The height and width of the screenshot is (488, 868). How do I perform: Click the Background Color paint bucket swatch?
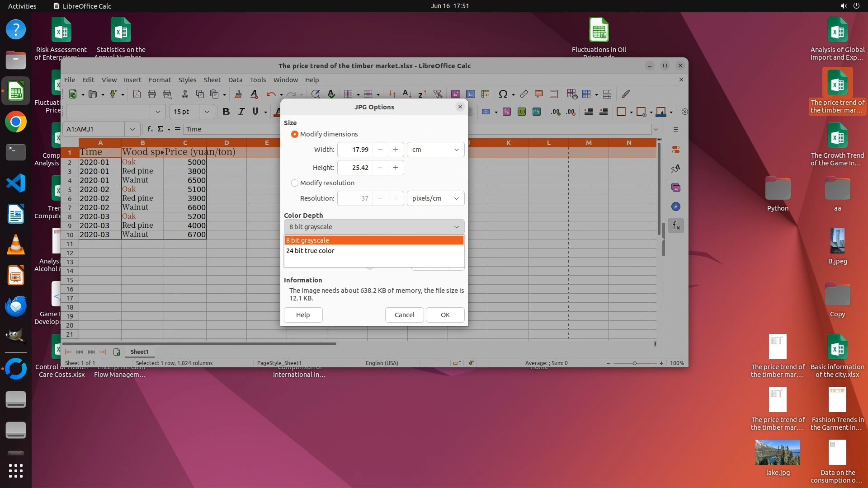660,112
